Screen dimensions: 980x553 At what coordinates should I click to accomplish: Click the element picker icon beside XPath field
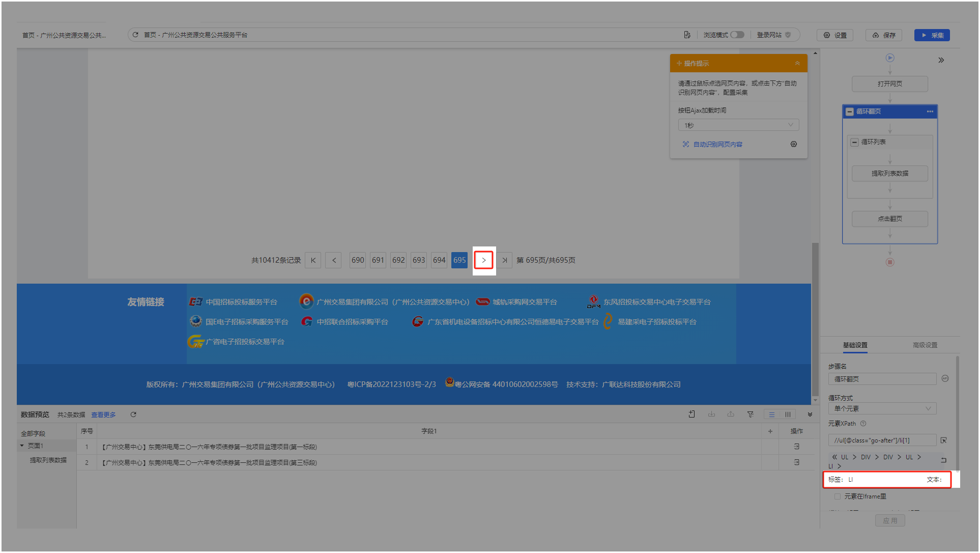pyautogui.click(x=944, y=440)
